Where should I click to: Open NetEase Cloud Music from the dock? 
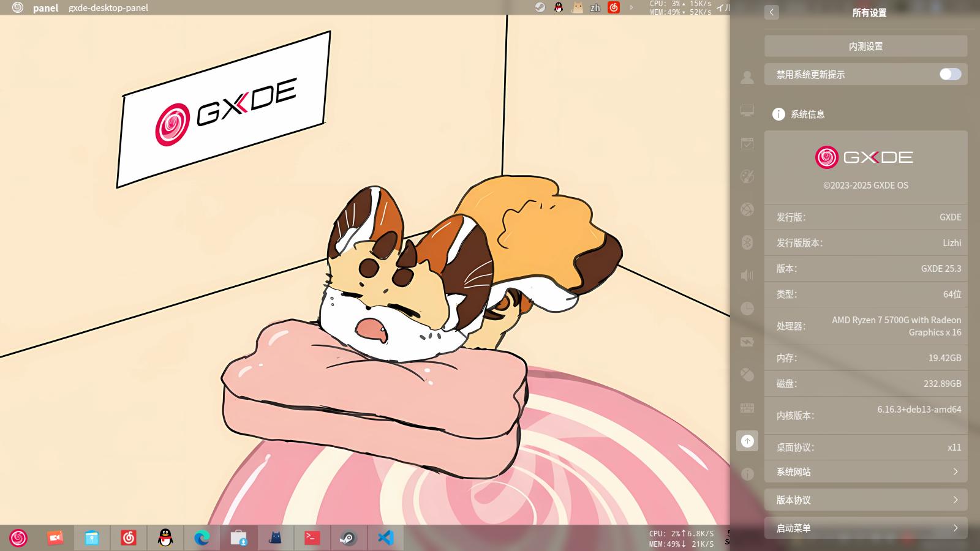click(x=129, y=538)
